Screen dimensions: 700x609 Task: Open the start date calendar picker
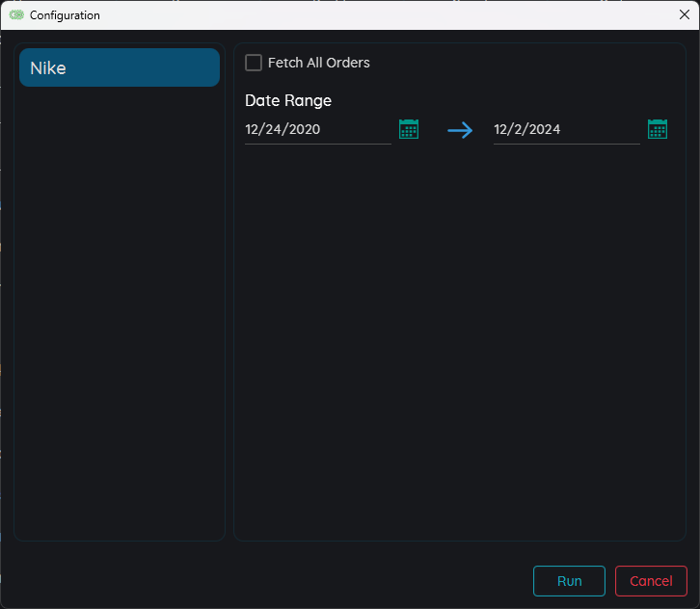tap(409, 129)
